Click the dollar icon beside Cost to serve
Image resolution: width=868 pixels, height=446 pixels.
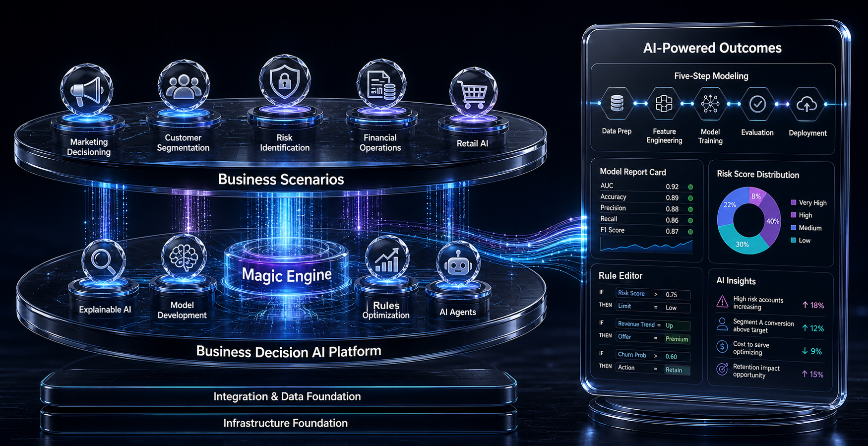point(723,347)
